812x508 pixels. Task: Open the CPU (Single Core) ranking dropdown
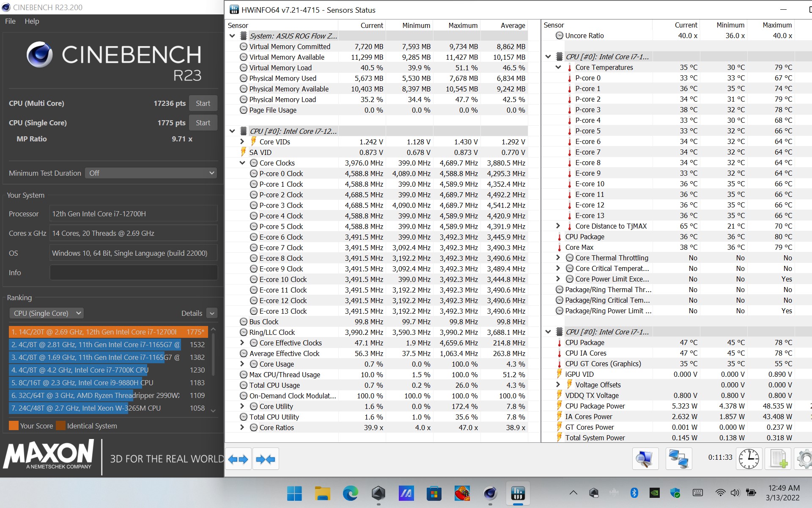(47, 313)
